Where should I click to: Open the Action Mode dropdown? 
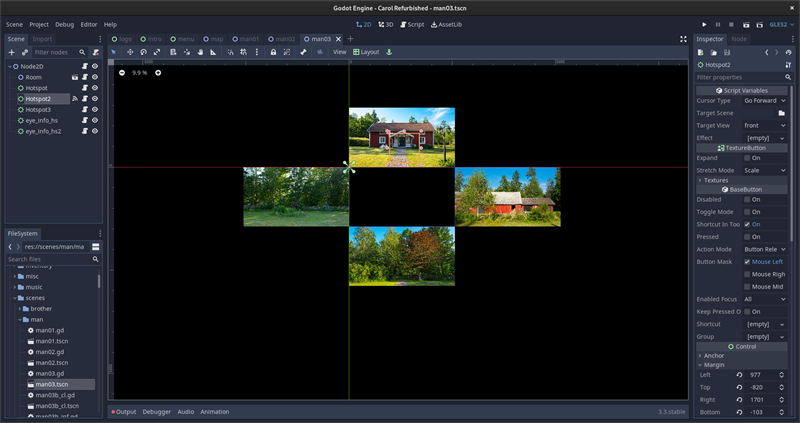[765, 249]
